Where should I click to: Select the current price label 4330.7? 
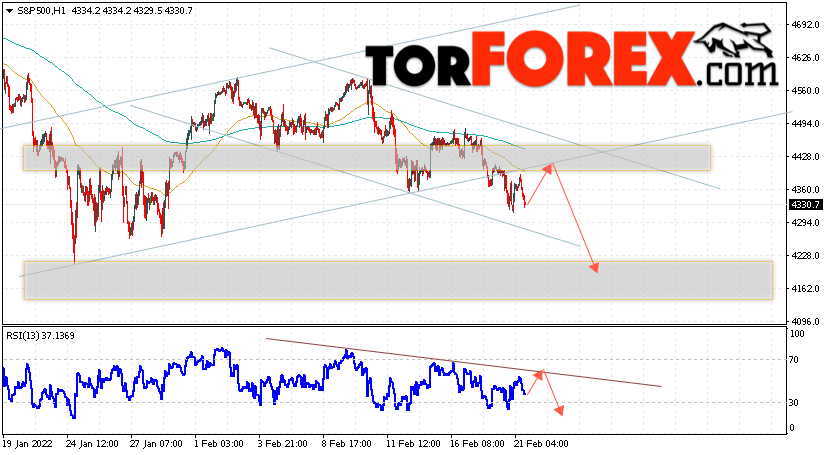(805, 205)
